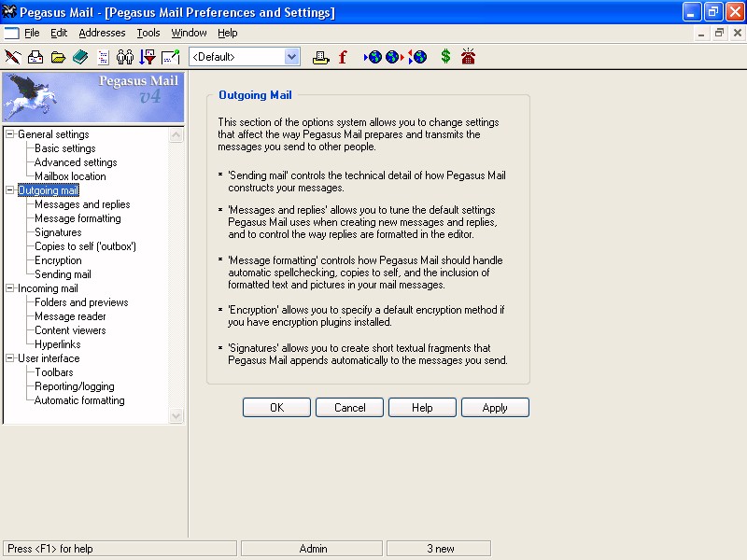Select Automatic formatting tree item
Viewport: 747px width, 560px height.
pyautogui.click(x=79, y=400)
